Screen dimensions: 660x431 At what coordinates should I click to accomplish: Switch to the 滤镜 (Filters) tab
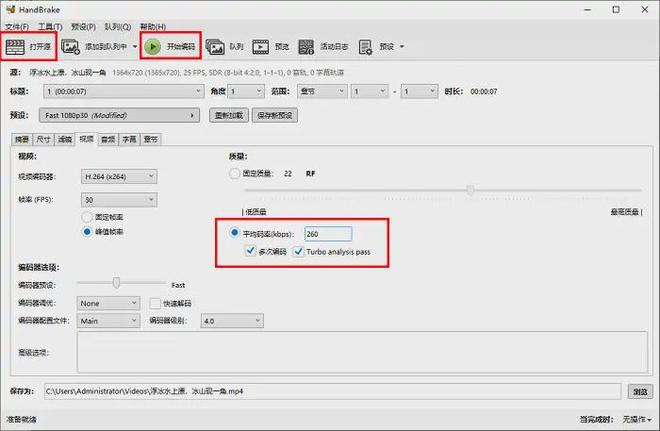65,139
